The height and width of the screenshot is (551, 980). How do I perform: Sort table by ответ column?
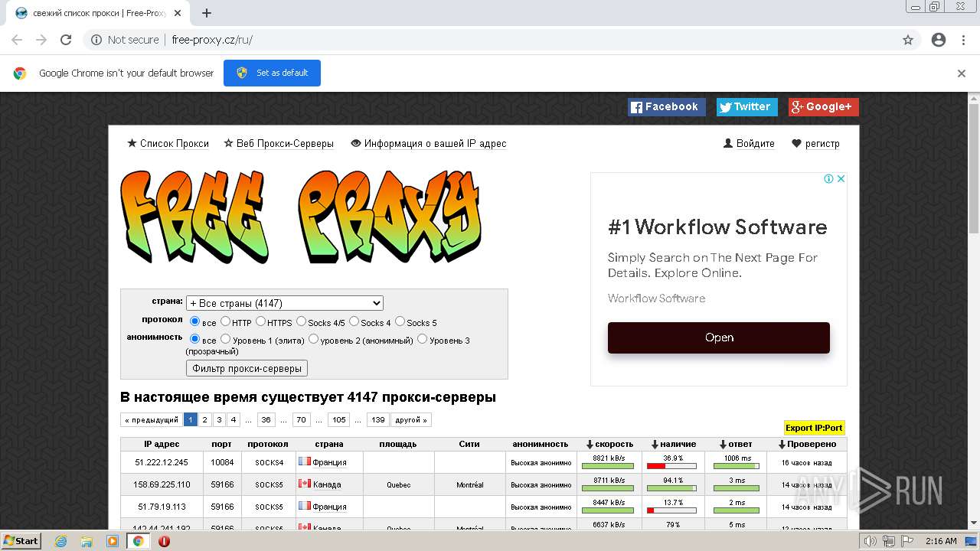(736, 444)
